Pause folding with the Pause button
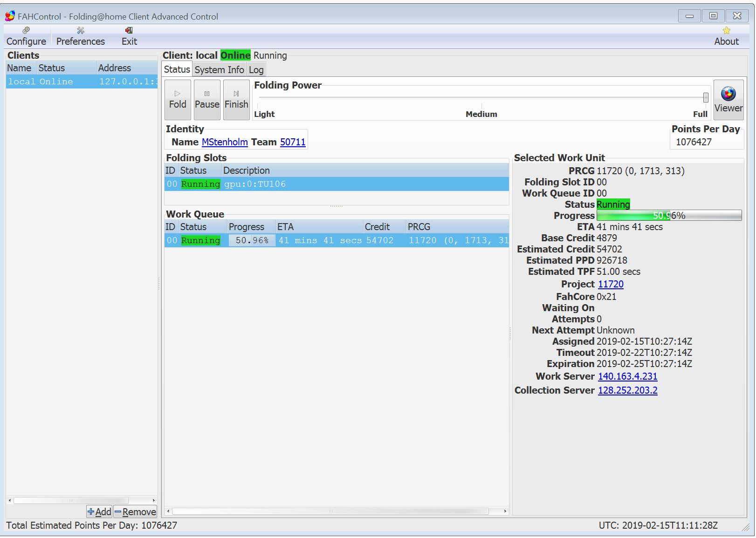Screen dimensions: 756x538 (207, 100)
